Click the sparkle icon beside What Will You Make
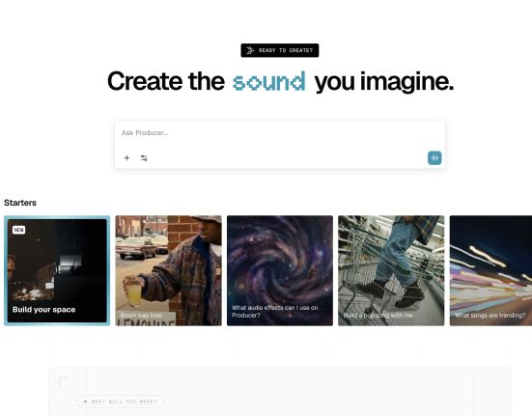Screen dimensions: 532x416 [x=86, y=402]
